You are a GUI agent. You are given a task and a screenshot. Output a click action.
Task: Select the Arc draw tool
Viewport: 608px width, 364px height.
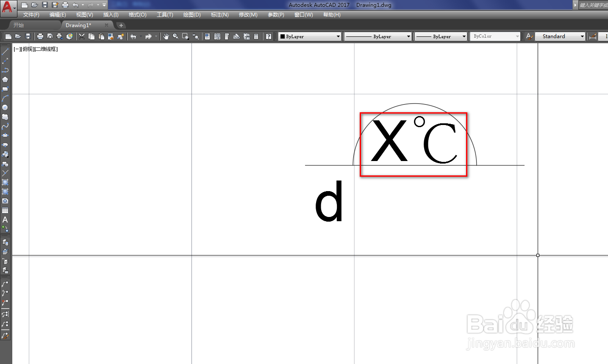(x=5, y=98)
